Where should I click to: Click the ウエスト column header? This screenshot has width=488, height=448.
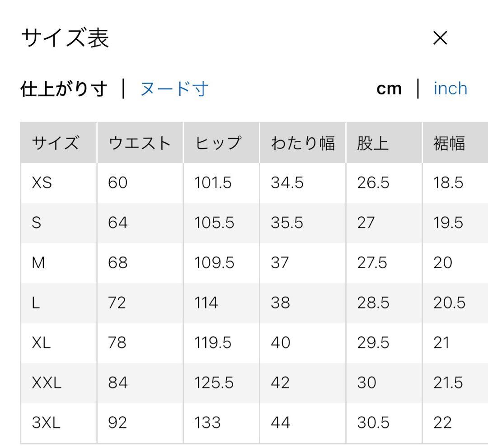[140, 143]
